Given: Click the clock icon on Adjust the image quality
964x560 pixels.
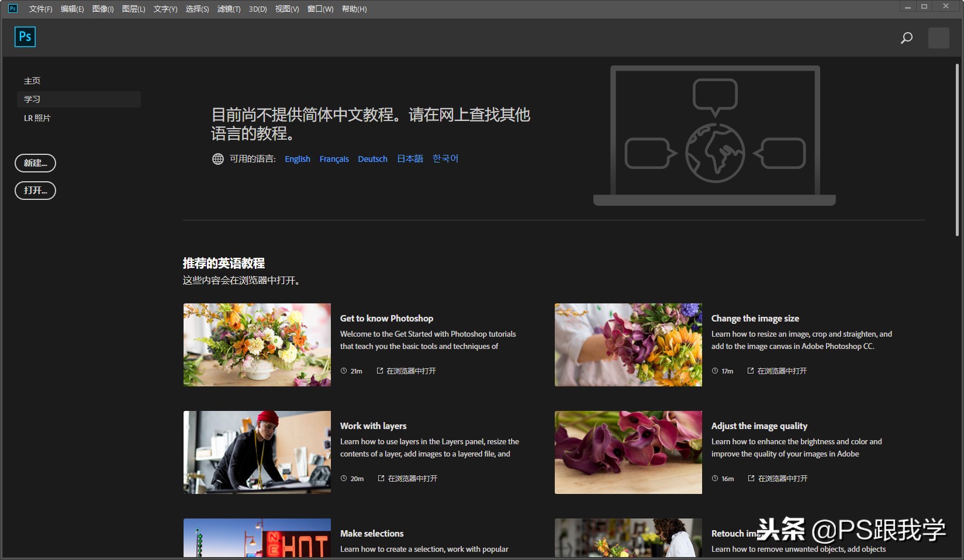Looking at the screenshot, I should coord(715,478).
